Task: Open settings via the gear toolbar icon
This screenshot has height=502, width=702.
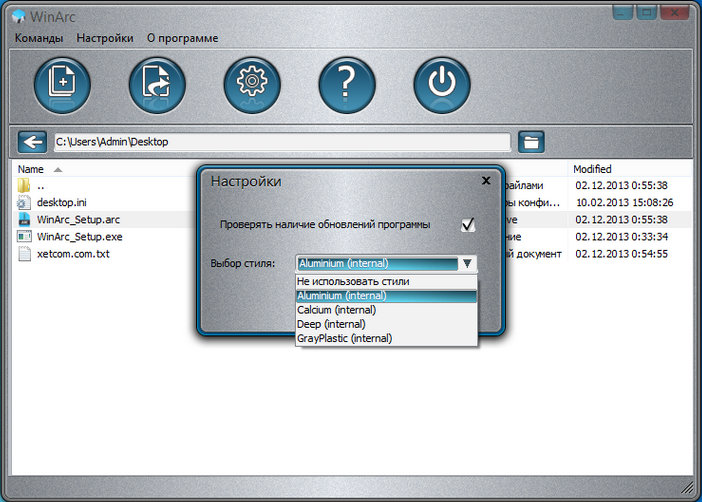Action: pos(252,85)
